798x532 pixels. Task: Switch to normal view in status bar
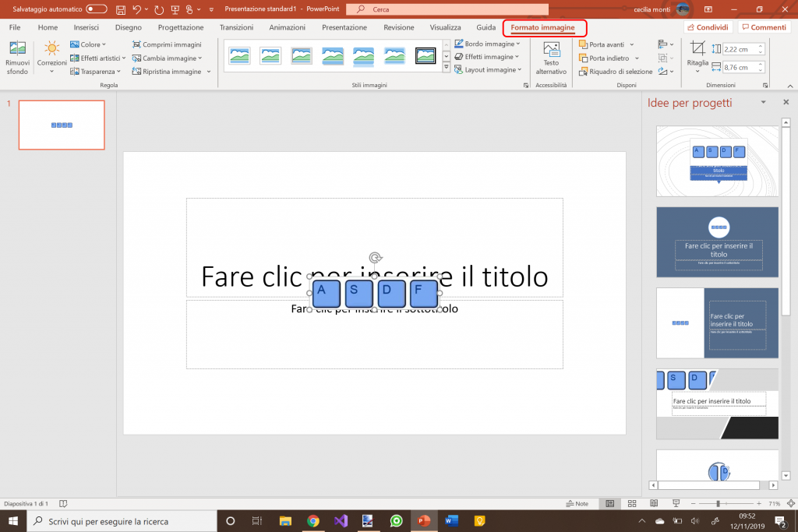(x=609, y=503)
